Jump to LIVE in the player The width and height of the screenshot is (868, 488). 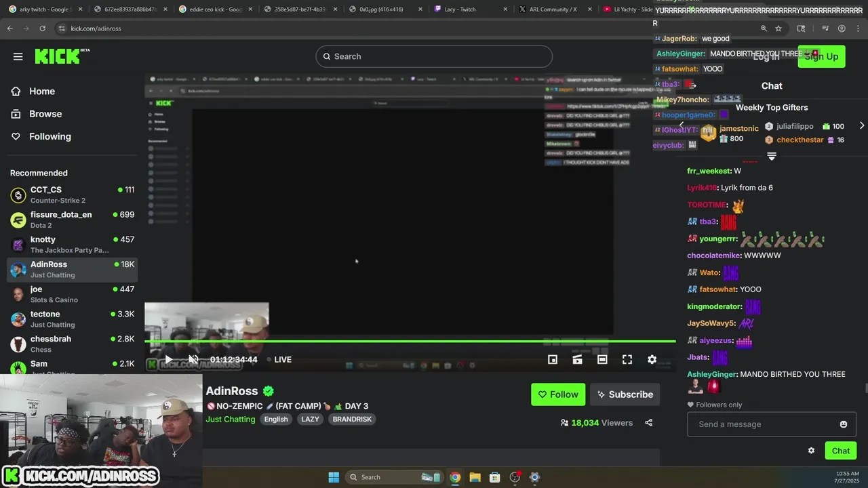point(279,359)
